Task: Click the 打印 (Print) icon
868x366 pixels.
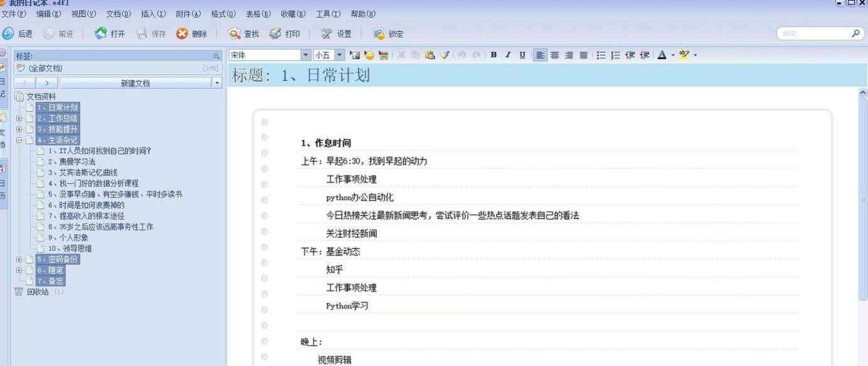Action: tap(285, 34)
